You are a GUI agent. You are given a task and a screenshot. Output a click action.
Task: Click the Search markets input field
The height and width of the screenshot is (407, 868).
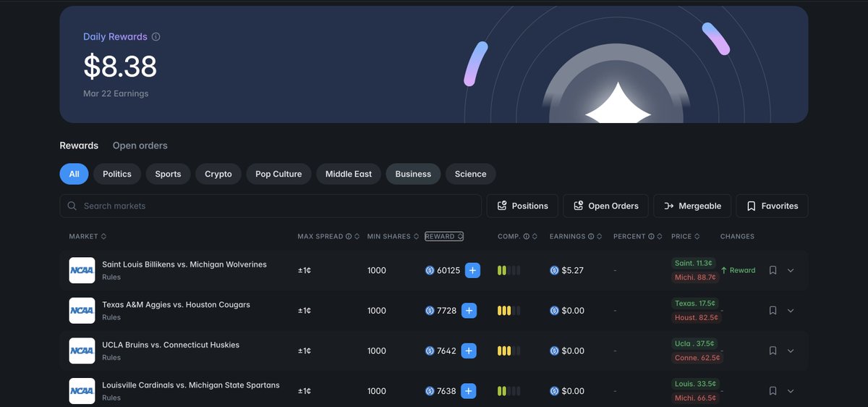pyautogui.click(x=271, y=206)
